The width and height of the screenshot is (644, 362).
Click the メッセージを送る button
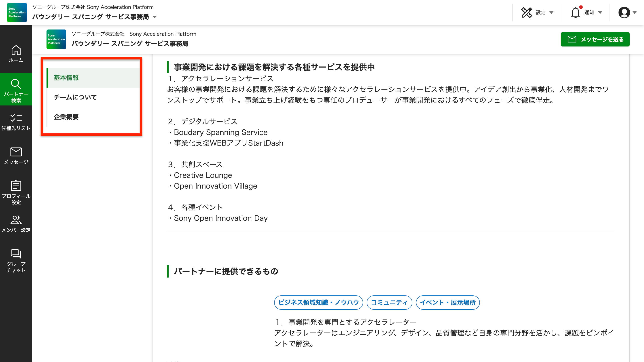pos(595,39)
